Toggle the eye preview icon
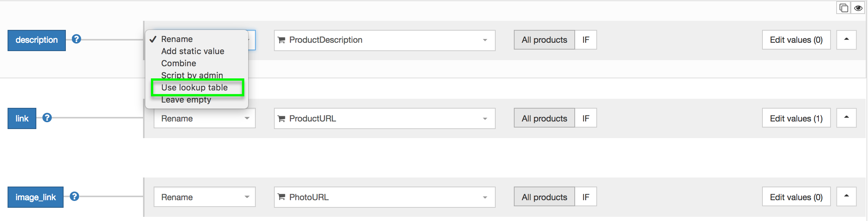The image size is (868, 221). 858,8
